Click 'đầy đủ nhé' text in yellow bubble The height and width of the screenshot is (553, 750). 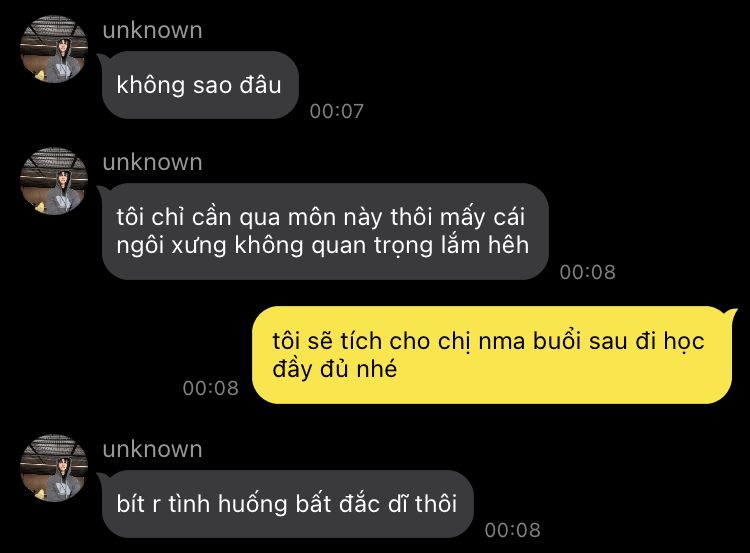[335, 369]
